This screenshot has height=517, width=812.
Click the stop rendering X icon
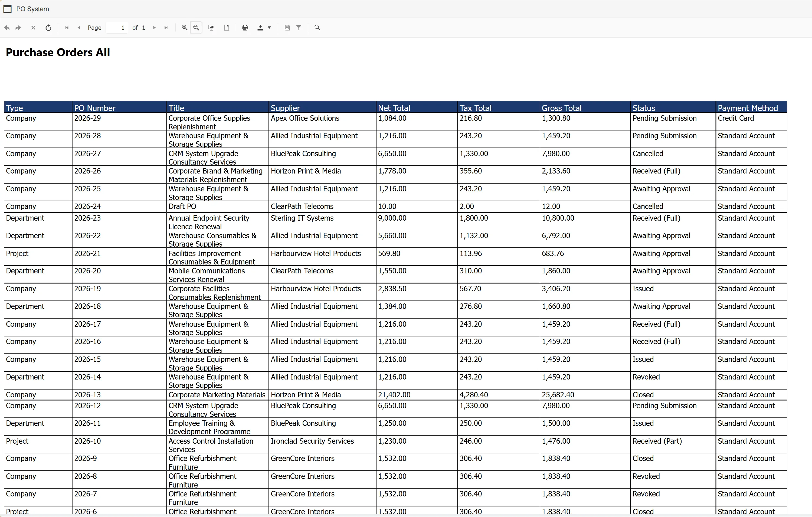click(33, 28)
